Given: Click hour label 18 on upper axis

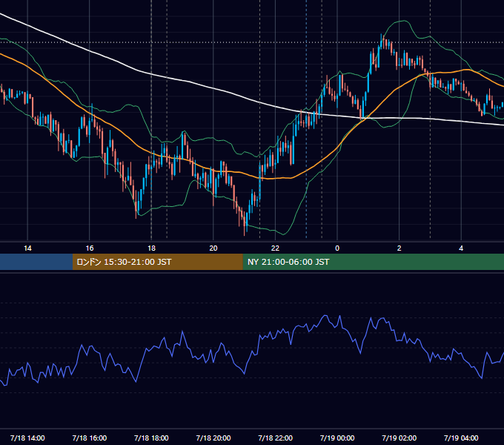Looking at the screenshot, I should point(151,248).
